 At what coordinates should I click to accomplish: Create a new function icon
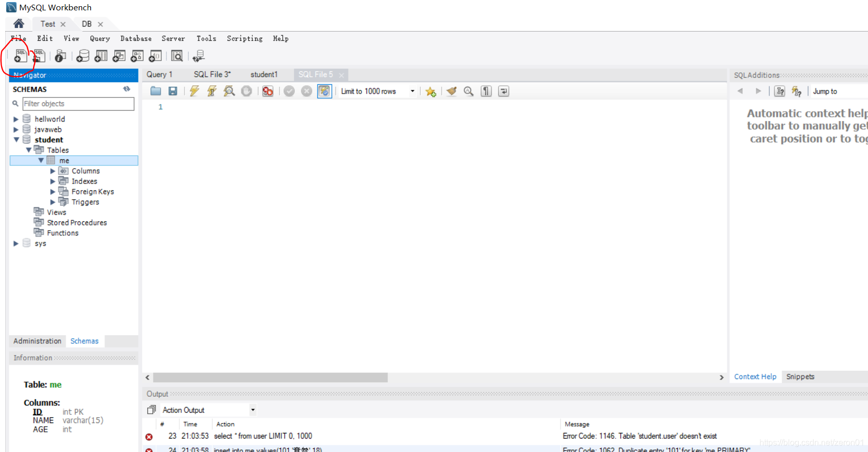click(155, 56)
